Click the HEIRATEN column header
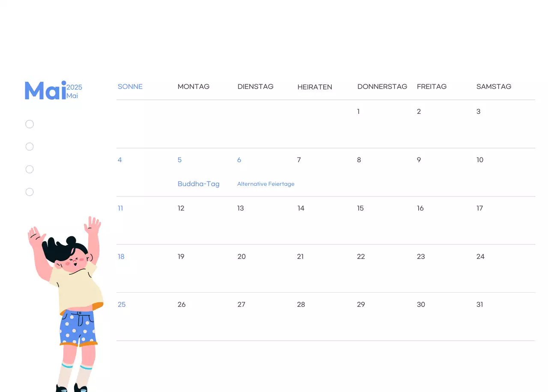548x392 pixels. (315, 87)
